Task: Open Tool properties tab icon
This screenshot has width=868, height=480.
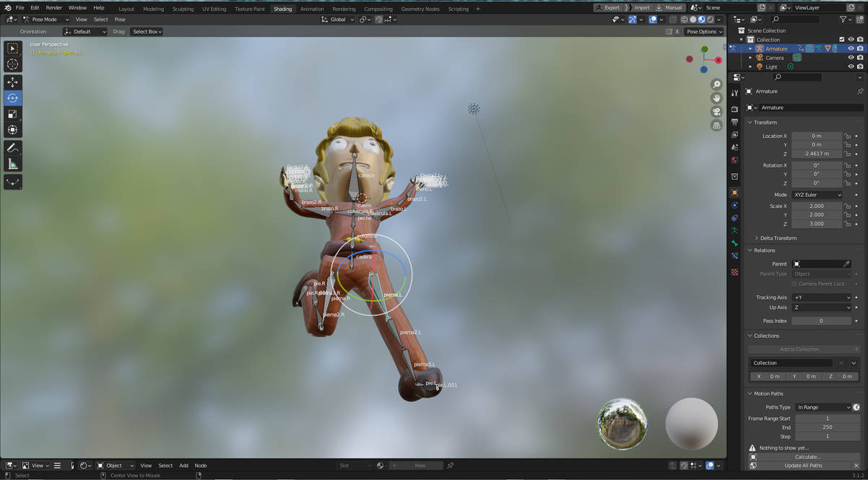Action: (734, 93)
